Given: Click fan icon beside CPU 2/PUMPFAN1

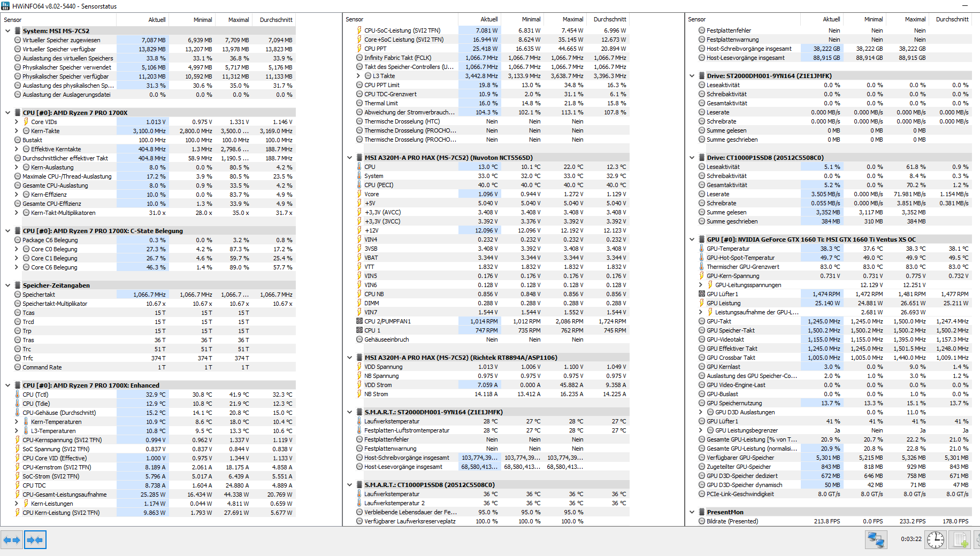Looking at the screenshot, I should tap(359, 321).
